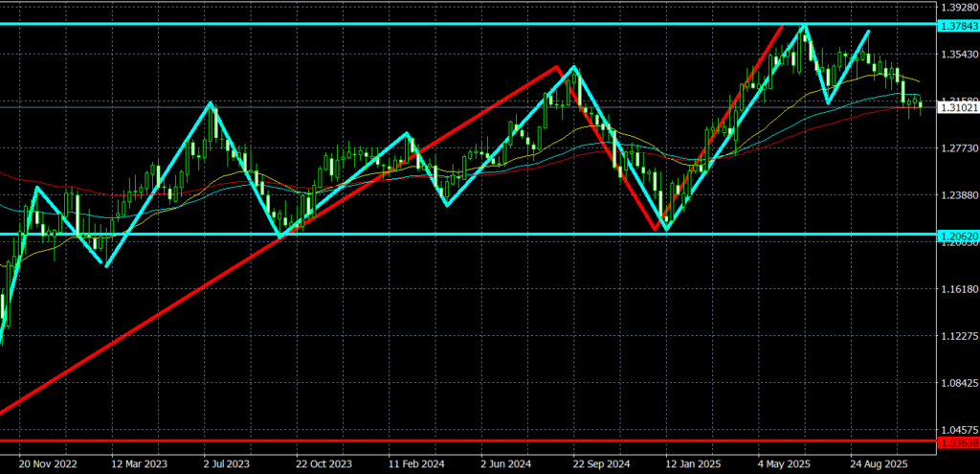Viewport: 980px width, 474px height.
Task: Click the cyan 1.20620 price label
Action: tap(957, 234)
